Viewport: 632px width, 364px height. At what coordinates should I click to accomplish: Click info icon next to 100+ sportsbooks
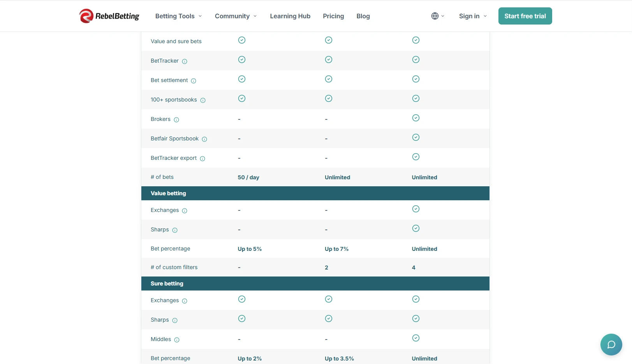[x=203, y=100]
